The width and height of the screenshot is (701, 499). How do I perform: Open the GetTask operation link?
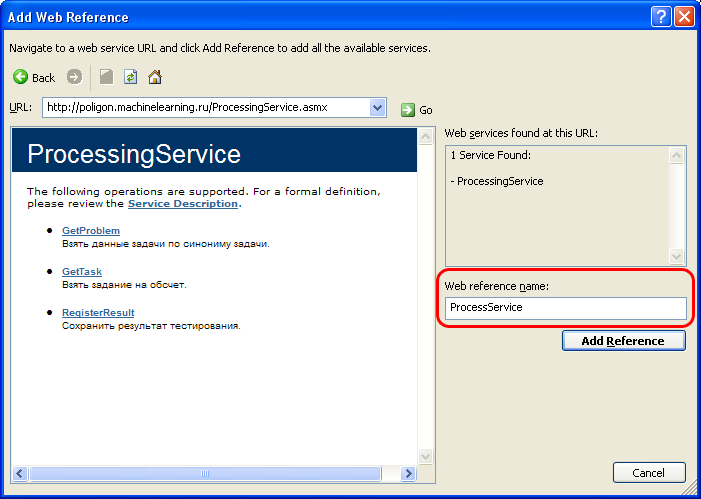[x=82, y=271]
